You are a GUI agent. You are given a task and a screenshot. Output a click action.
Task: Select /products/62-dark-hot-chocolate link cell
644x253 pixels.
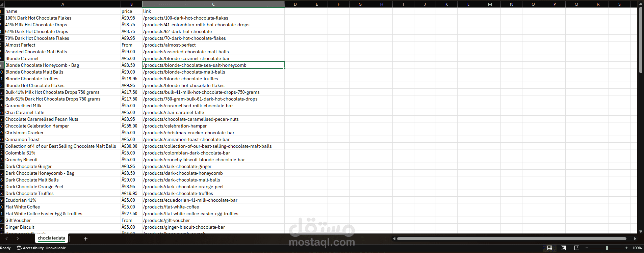(213, 31)
